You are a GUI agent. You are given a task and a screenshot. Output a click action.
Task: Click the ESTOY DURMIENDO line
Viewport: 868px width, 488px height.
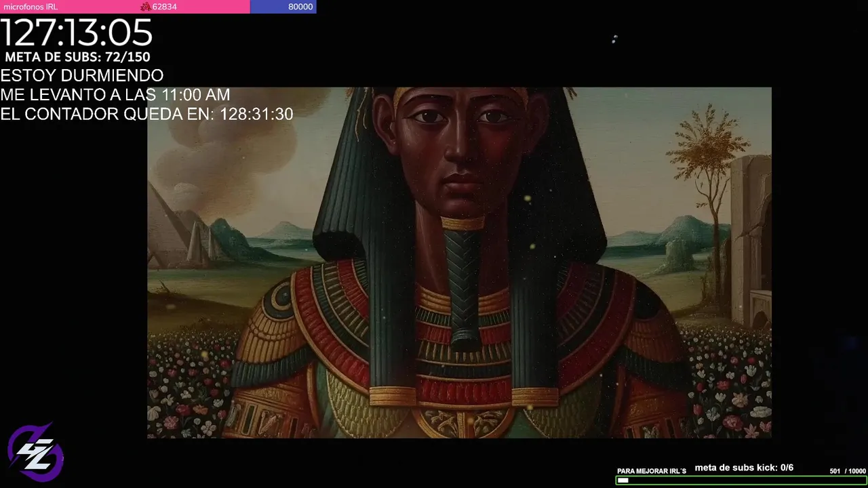pos(81,75)
